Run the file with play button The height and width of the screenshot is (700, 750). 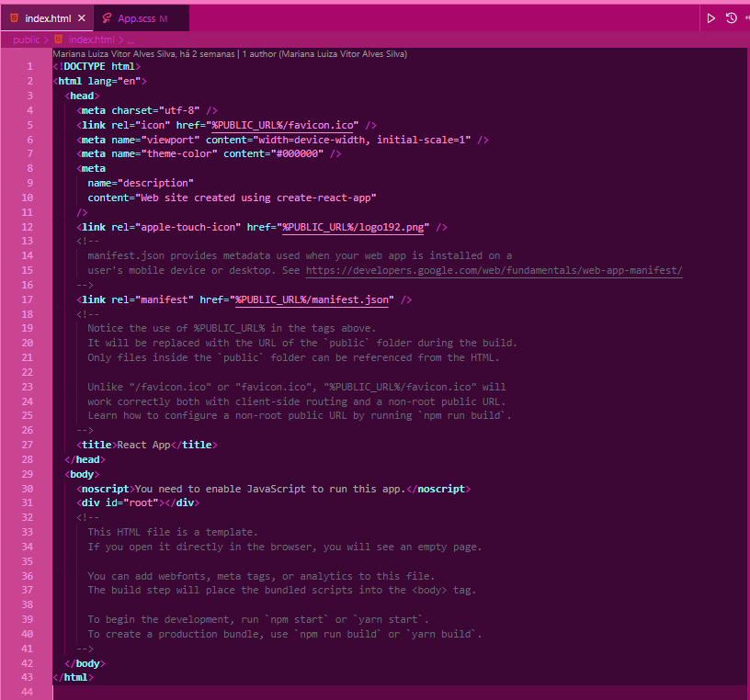[x=710, y=18]
